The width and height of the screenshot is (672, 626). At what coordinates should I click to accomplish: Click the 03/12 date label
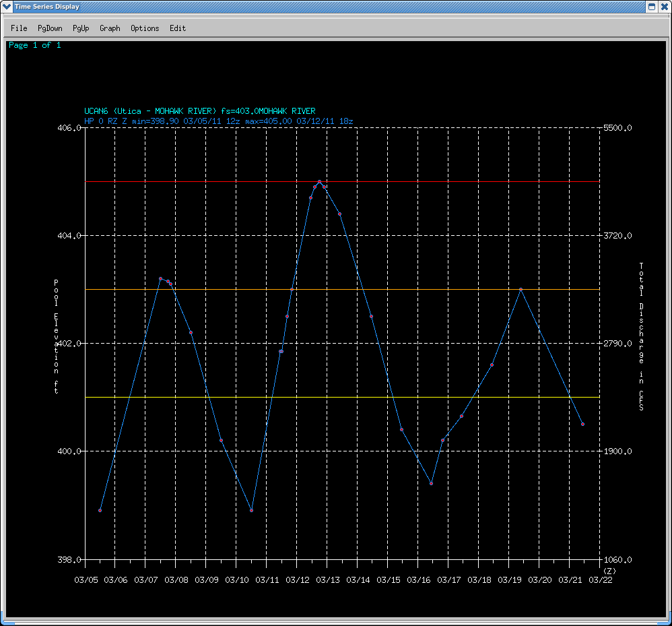[x=298, y=580]
